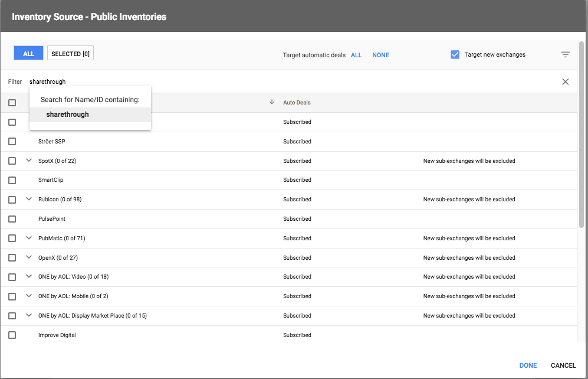The width and height of the screenshot is (588, 379).
Task: Click the DONE button
Action: (x=528, y=365)
